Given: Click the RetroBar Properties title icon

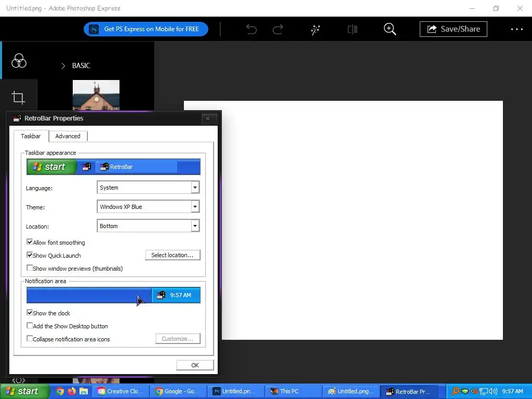Looking at the screenshot, I should tap(17, 118).
